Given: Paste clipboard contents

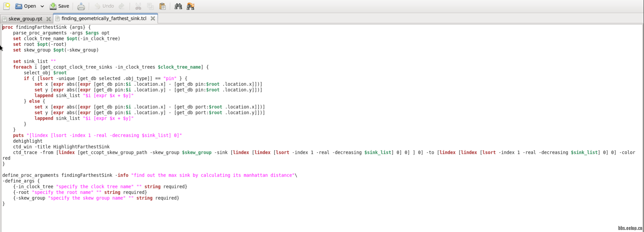Looking at the screenshot, I should tap(162, 6).
